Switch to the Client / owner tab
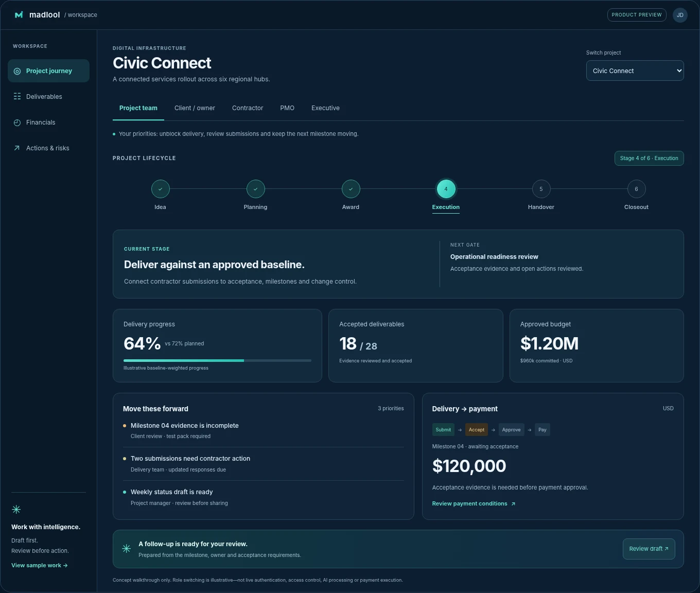The height and width of the screenshot is (593, 700). pyautogui.click(x=195, y=108)
